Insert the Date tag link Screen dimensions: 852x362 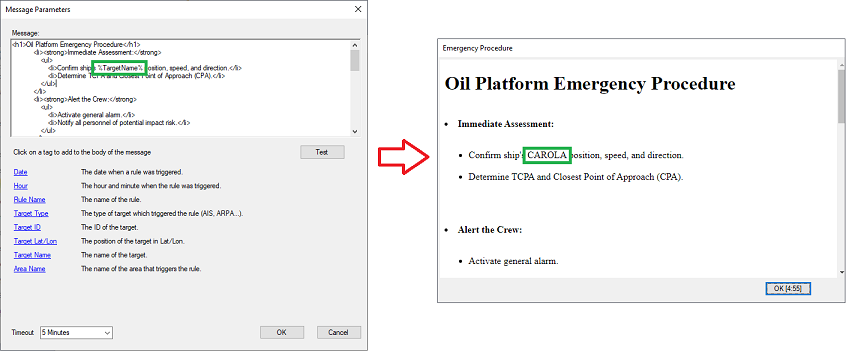point(21,172)
